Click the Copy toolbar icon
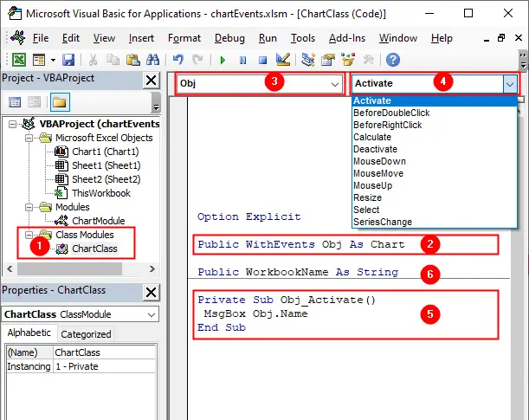This screenshot has height=420, width=529. click(113, 60)
